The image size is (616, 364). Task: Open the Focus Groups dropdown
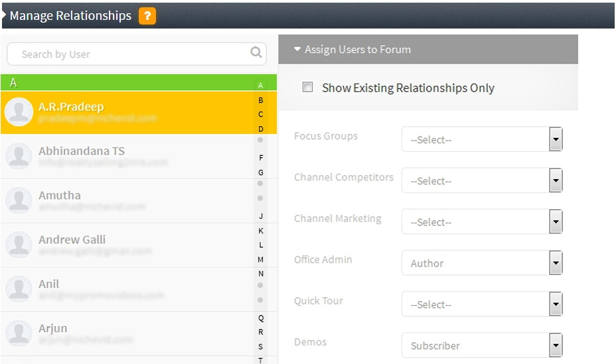(482, 140)
